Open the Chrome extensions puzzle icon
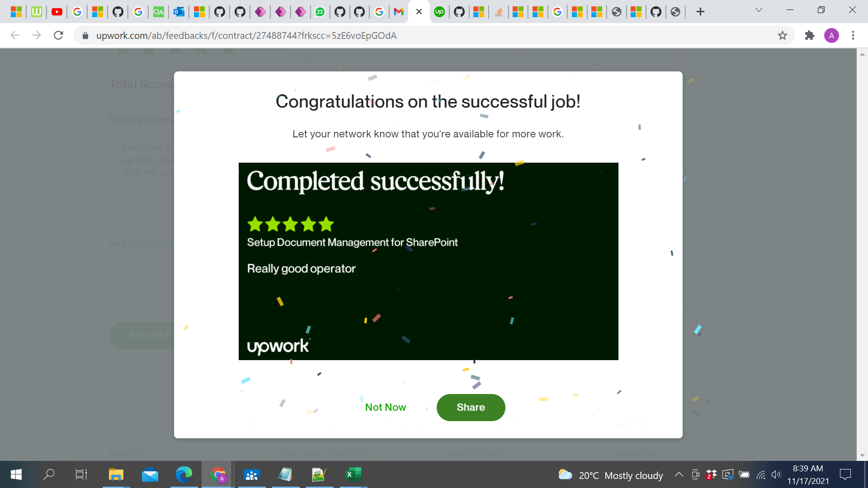 809,35
